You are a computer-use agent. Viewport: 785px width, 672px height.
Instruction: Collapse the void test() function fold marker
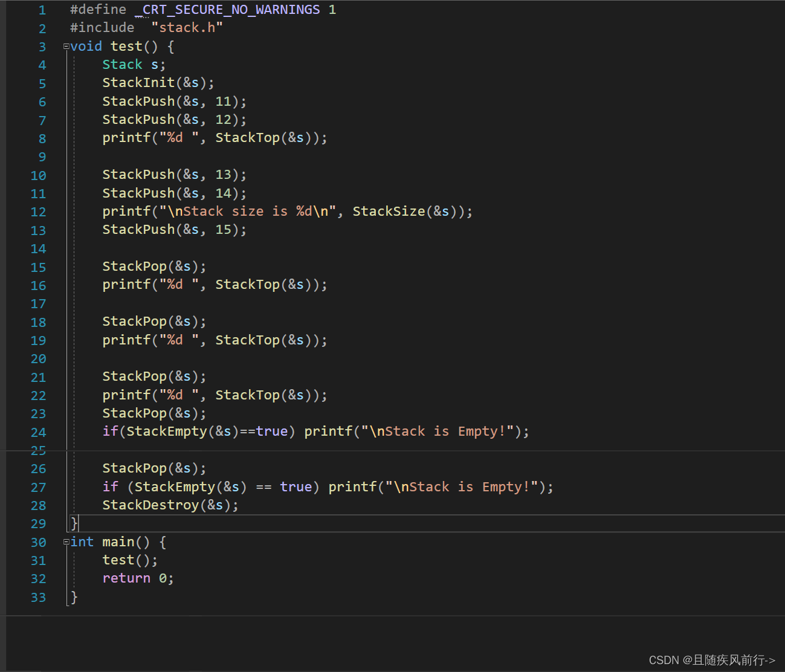(x=66, y=47)
